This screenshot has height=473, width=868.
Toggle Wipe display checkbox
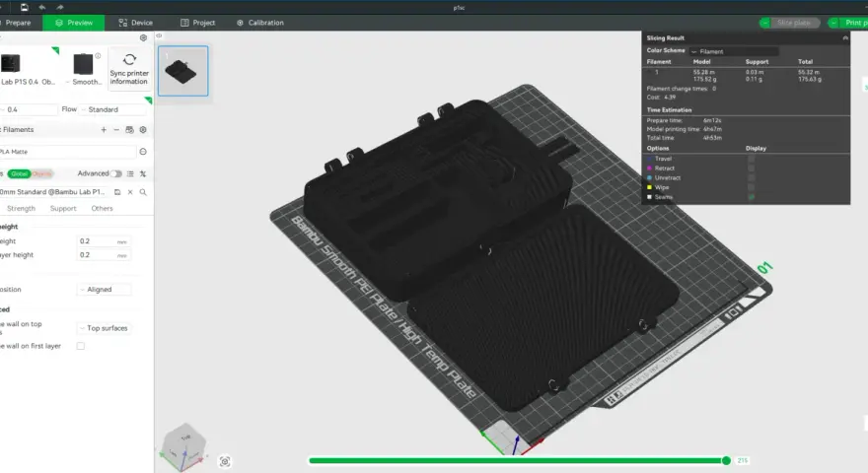(752, 187)
